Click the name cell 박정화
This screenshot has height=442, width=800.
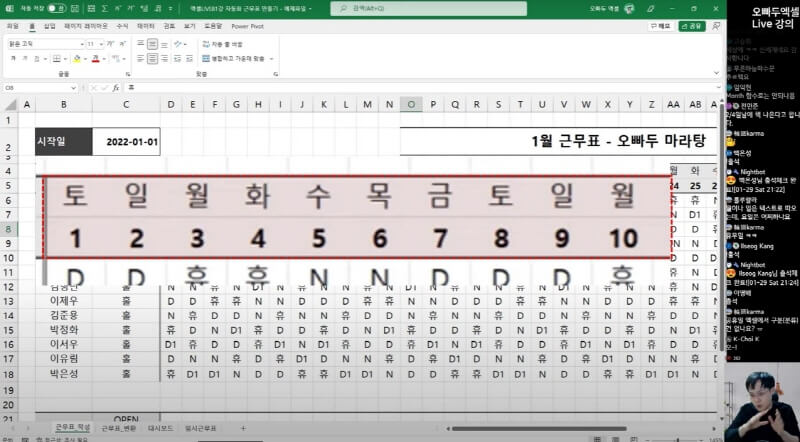[64, 330]
